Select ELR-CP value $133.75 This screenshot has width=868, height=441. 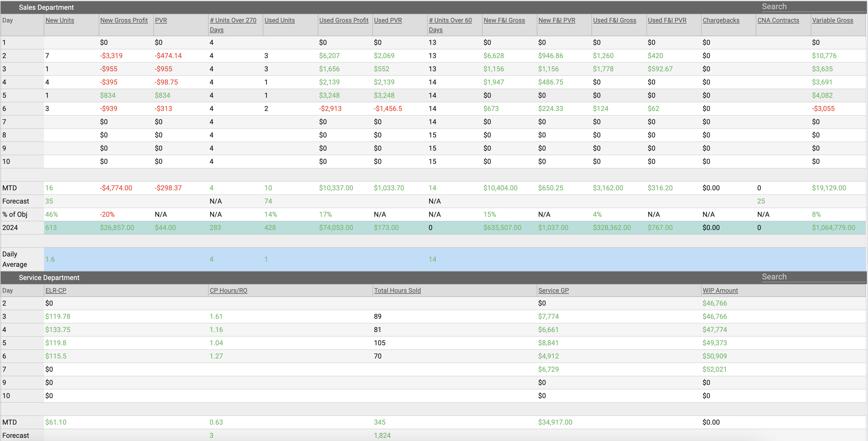click(58, 329)
